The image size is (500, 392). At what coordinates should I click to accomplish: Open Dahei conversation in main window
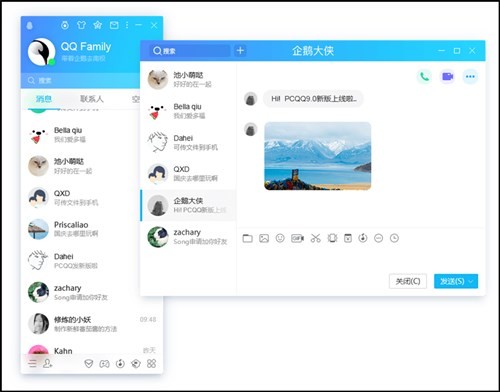80,260
